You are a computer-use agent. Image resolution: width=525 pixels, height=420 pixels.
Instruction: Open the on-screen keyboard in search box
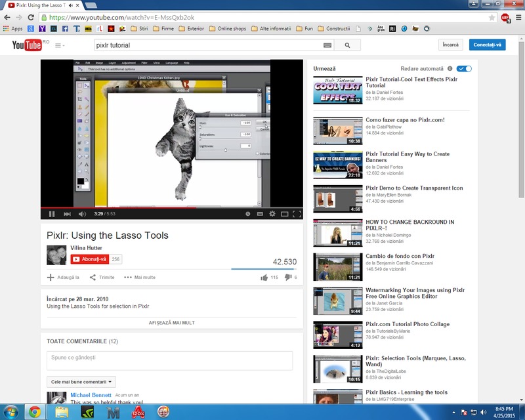coord(327,45)
